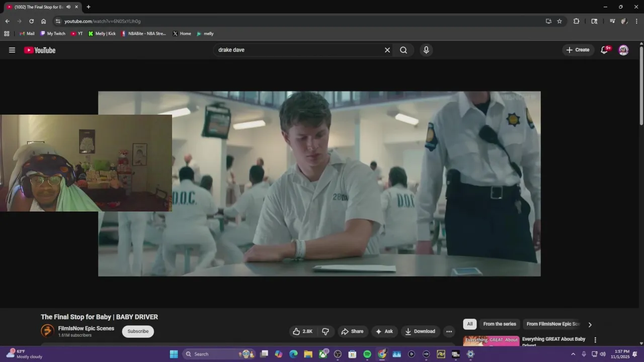This screenshot has width=644, height=362.
Task: Open the YouTube guide hamburger menu
Action: point(12,50)
